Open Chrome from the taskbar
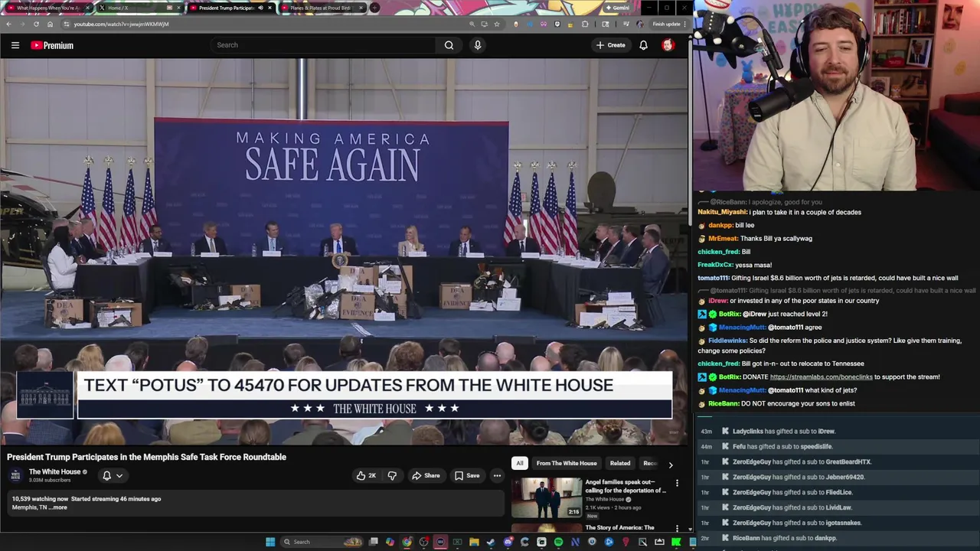The image size is (980, 551). (x=407, y=542)
